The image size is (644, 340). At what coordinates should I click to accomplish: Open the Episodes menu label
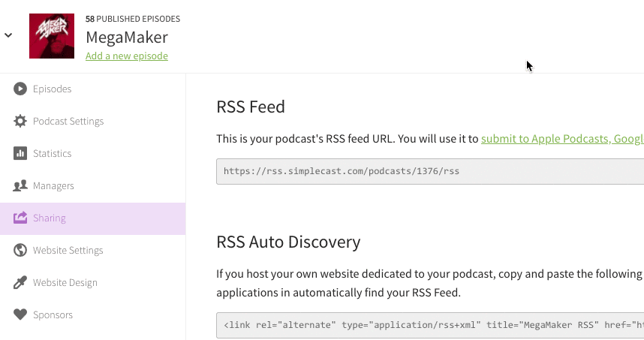click(52, 89)
